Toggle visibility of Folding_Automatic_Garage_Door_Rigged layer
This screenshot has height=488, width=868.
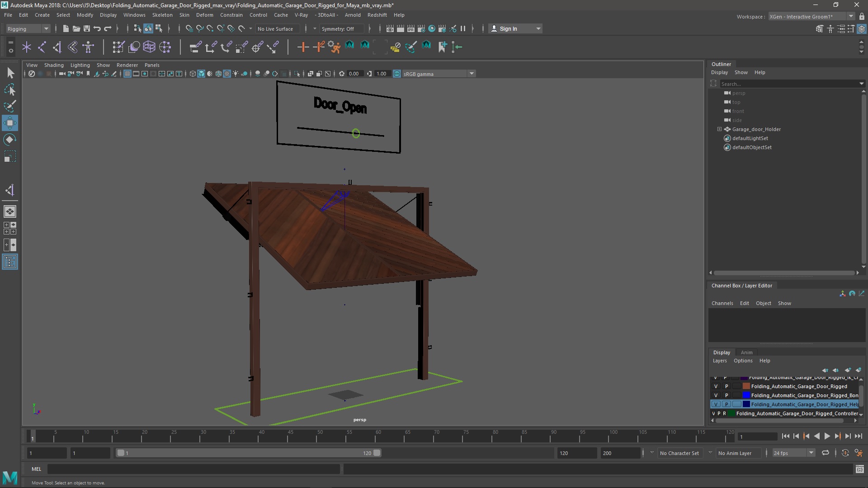(715, 386)
